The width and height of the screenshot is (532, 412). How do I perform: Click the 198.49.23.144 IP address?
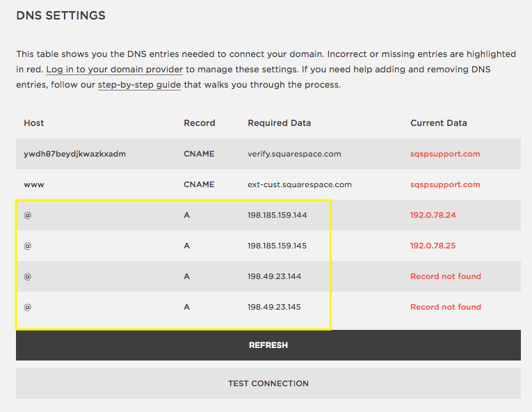tap(274, 276)
